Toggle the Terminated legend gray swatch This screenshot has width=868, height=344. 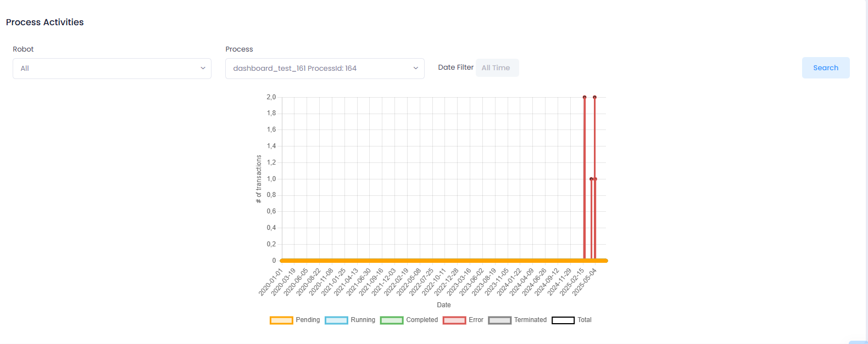[x=500, y=320]
